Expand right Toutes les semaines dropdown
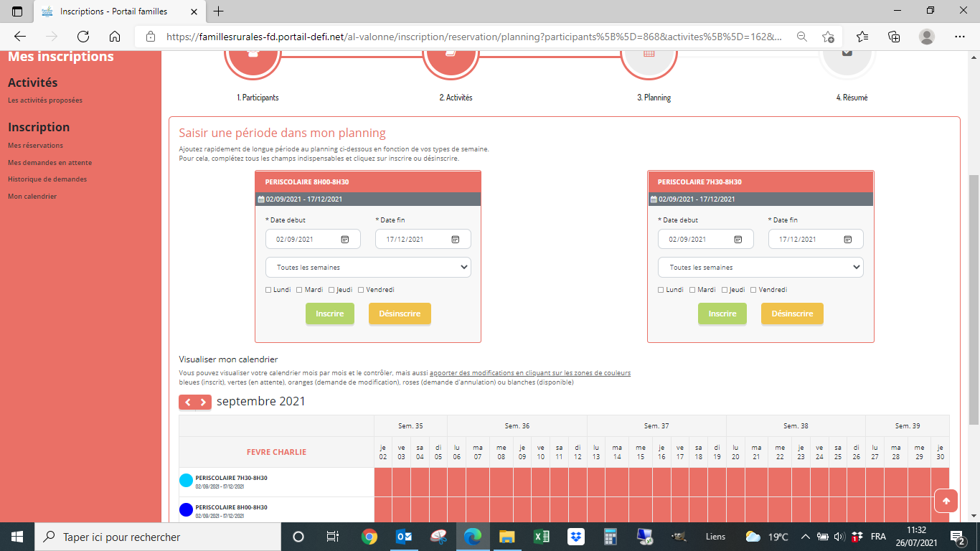The height and width of the screenshot is (551, 980). (x=760, y=268)
